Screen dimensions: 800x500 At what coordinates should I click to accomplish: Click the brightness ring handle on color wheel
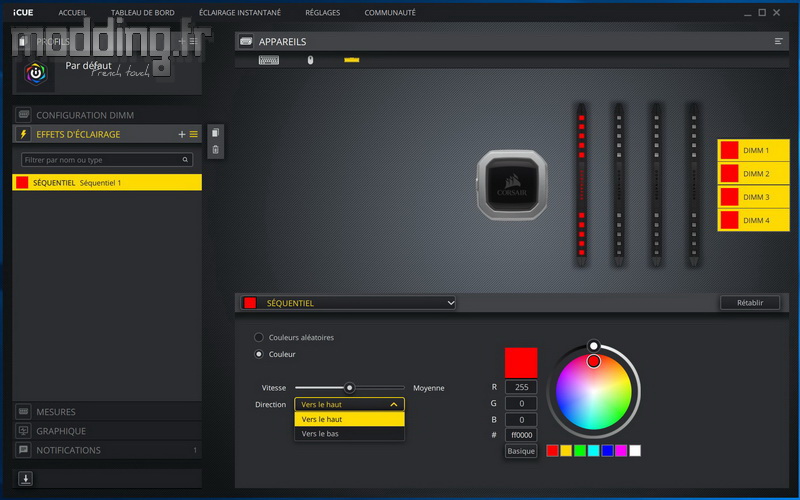pyautogui.click(x=593, y=346)
